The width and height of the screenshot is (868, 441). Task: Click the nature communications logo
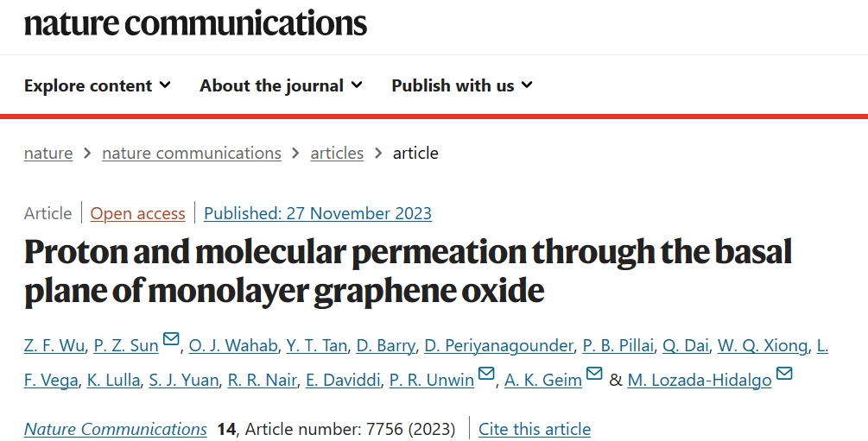195,22
